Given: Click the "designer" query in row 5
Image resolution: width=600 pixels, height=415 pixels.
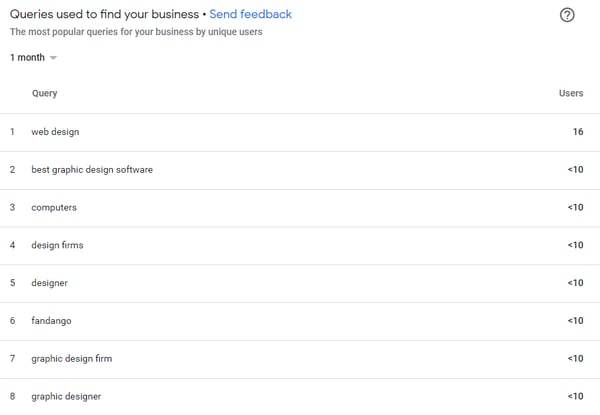Looking at the screenshot, I should point(50,283).
